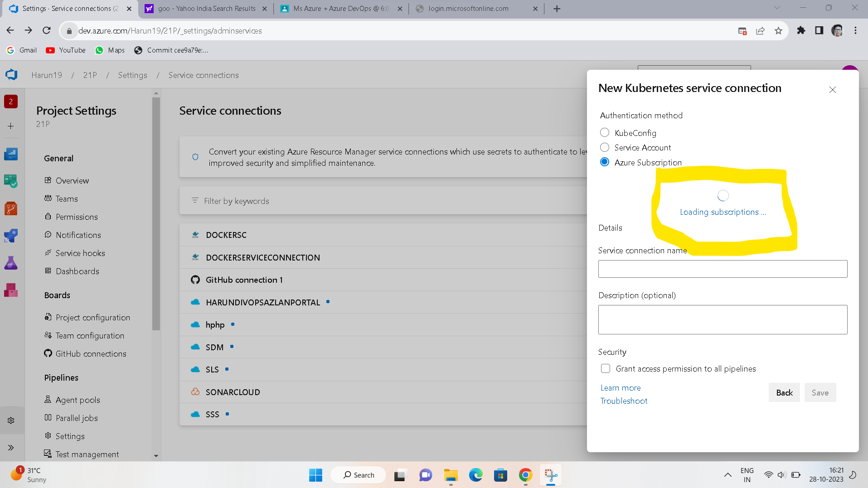Click the Azure DevOps logo icon

point(11,74)
